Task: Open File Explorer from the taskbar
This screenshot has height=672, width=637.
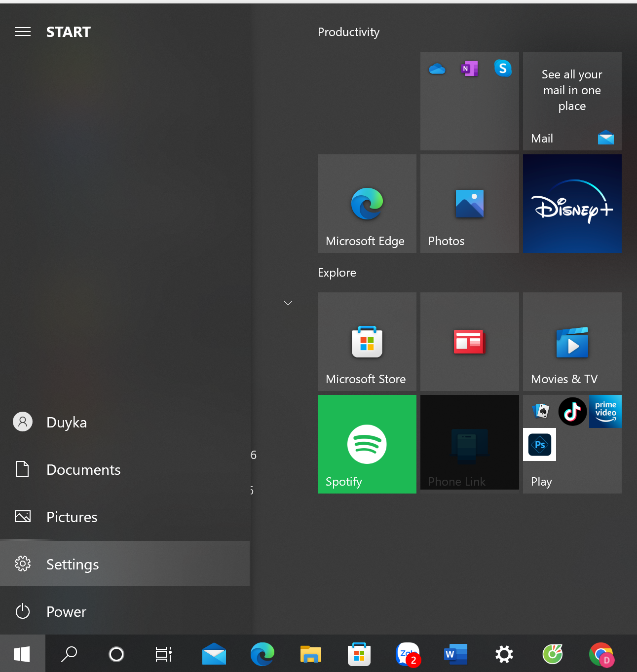Action: point(311,654)
